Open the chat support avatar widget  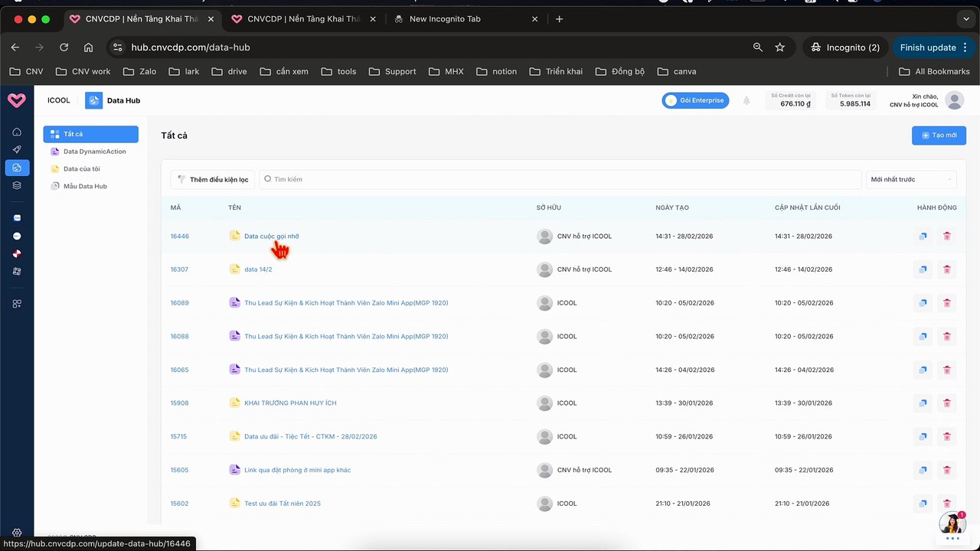click(x=952, y=523)
